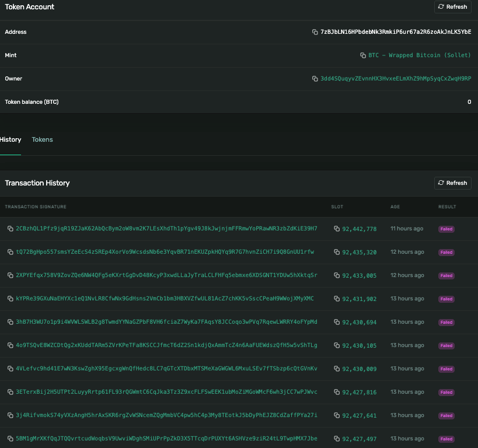478x448 pixels.
Task: Copy slot number 92,442,778
Action: coord(336,229)
